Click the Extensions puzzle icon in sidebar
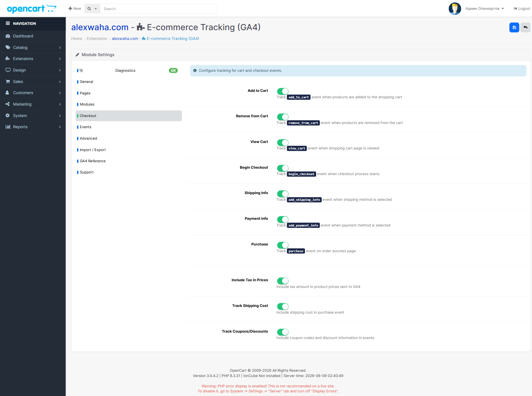Image resolution: width=532 pixels, height=396 pixels. pos(8,59)
